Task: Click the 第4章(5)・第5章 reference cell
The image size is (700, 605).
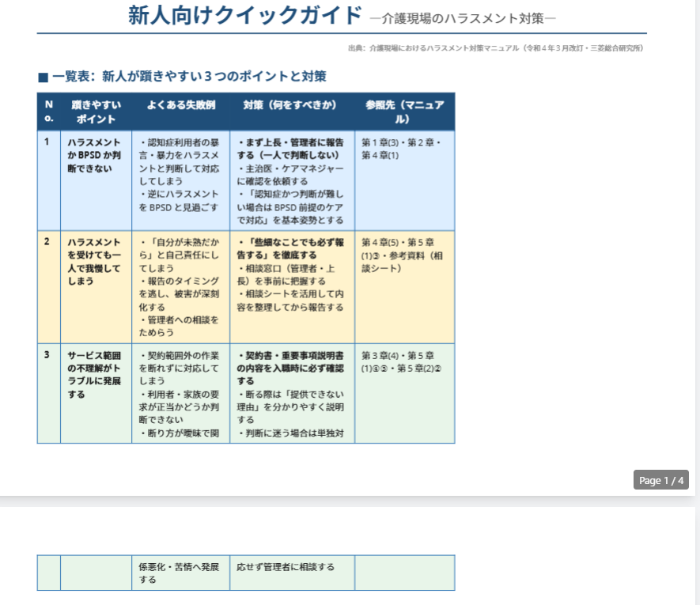Action: click(405, 286)
